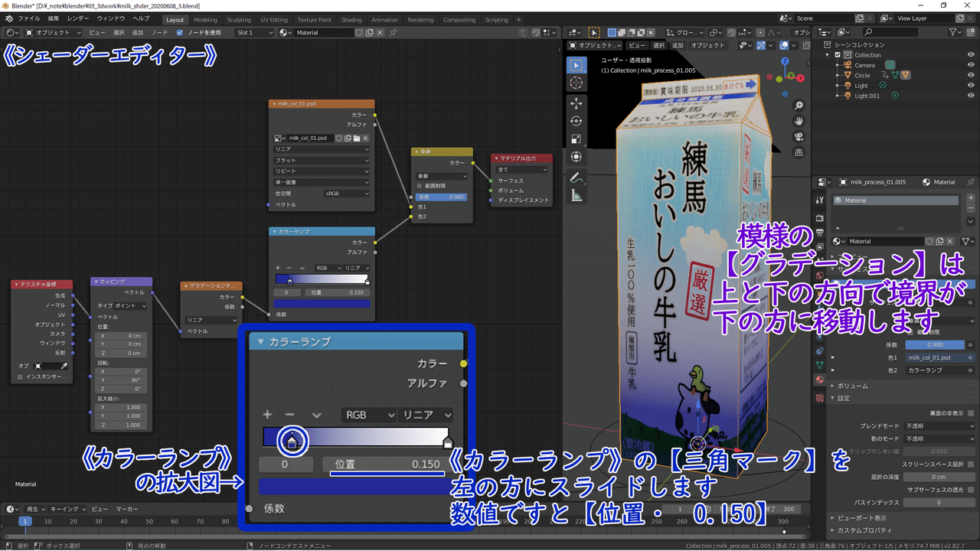Duplicate material with new-copy icon in shader header
Screen dimensions: 980x551
[370, 33]
